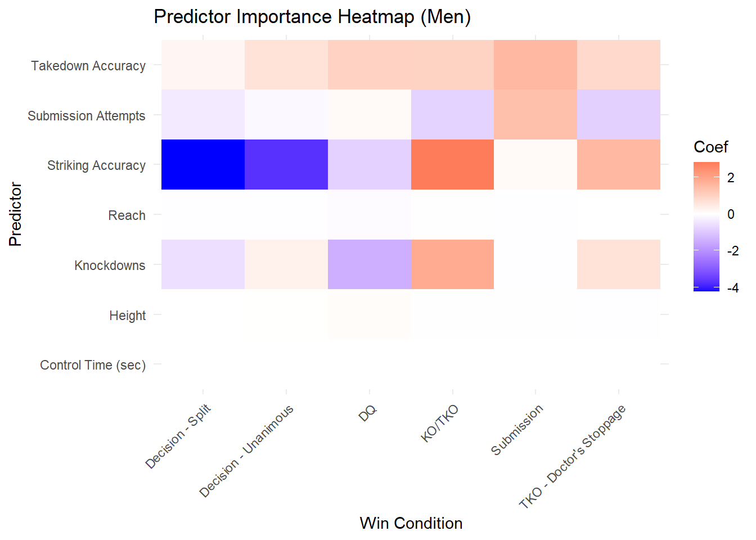Click the Coef legend title

pyautogui.click(x=710, y=147)
